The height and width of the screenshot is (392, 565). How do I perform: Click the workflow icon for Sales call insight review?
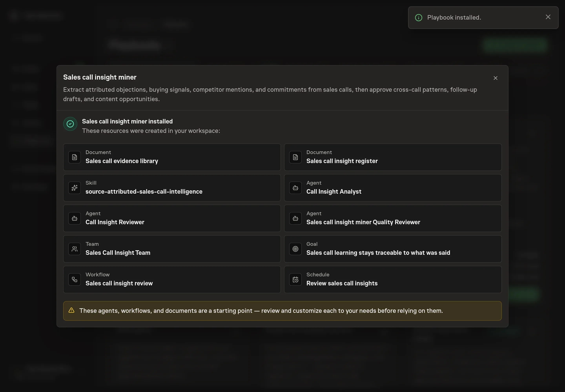(75, 279)
